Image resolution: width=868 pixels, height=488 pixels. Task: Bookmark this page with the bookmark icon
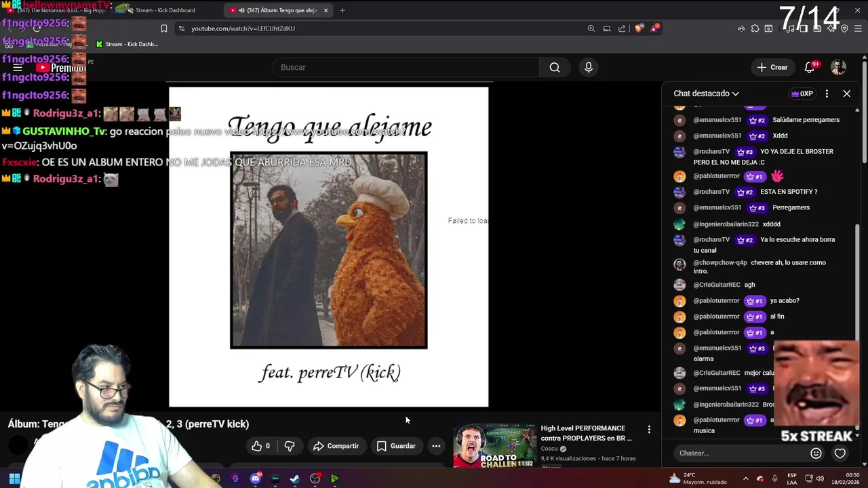(x=163, y=28)
